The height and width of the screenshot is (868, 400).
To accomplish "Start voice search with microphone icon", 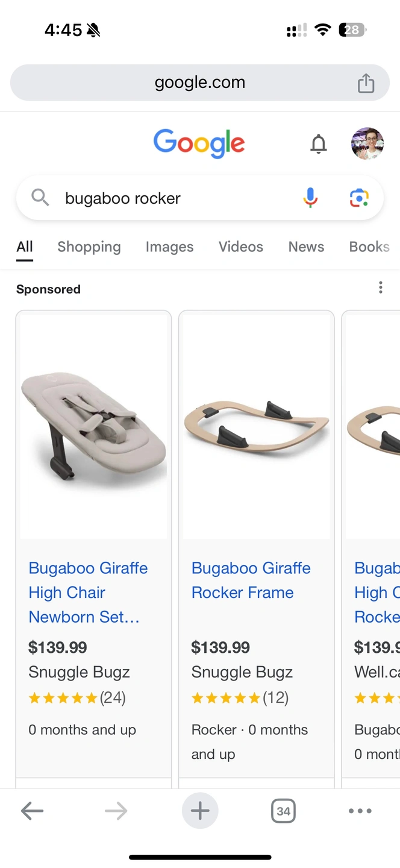I will click(310, 198).
